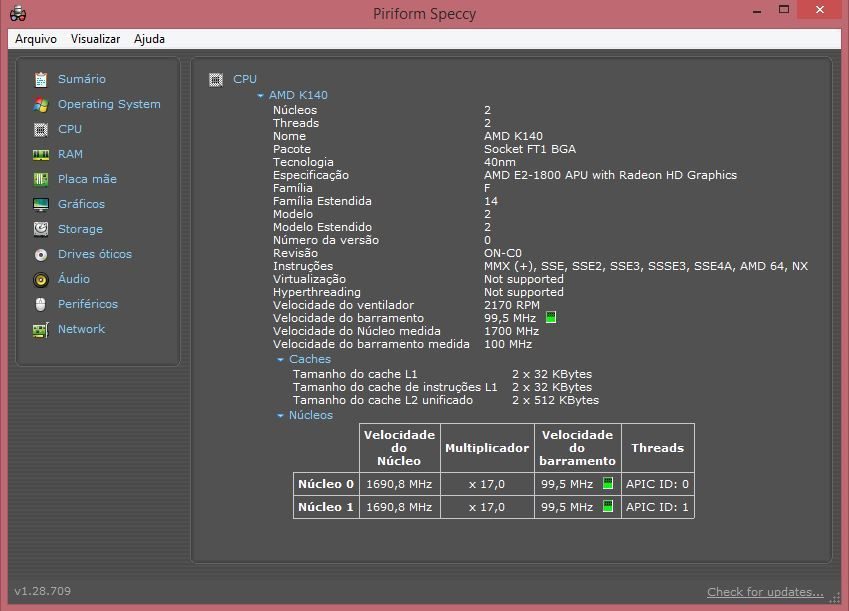Screen dimensions: 849x611
Task: Click the Núcleo 1 row header
Action: [x=326, y=507]
